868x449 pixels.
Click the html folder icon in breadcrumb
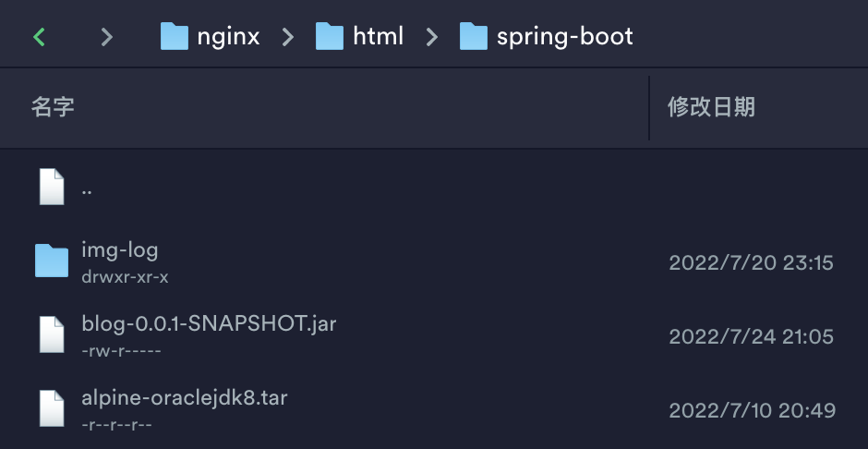tap(330, 37)
